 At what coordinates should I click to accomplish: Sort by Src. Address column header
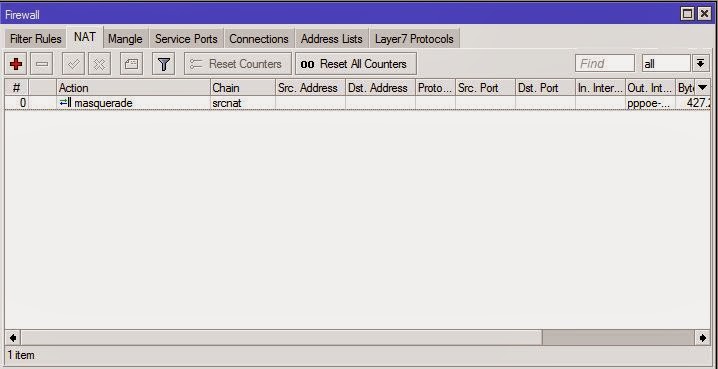(310, 87)
